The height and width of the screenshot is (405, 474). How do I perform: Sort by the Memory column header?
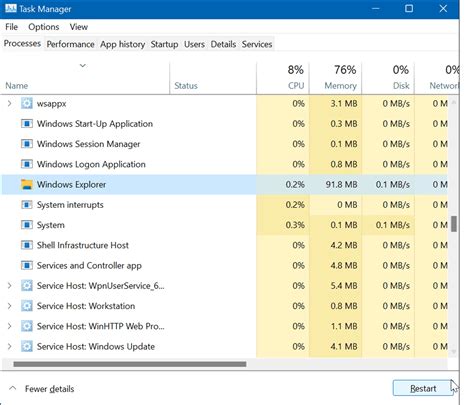[336, 78]
